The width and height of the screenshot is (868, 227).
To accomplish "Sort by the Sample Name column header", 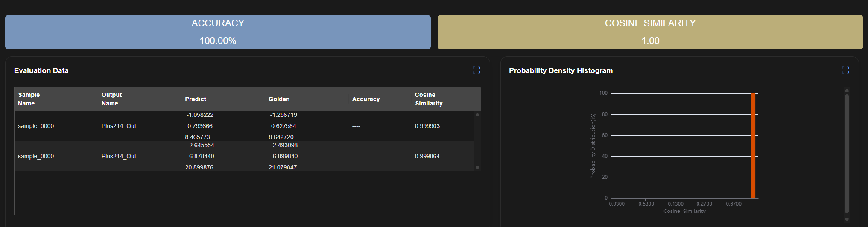I will coord(29,99).
